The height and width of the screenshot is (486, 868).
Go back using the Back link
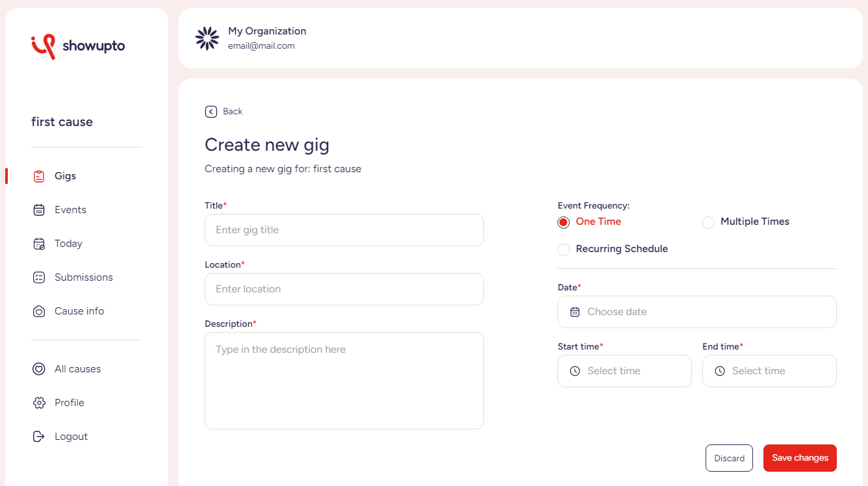[224, 112]
